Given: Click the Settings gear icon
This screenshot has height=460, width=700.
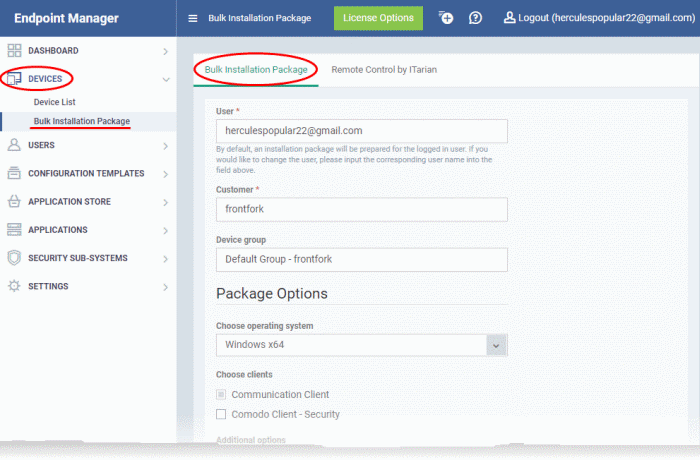Looking at the screenshot, I should [14, 286].
